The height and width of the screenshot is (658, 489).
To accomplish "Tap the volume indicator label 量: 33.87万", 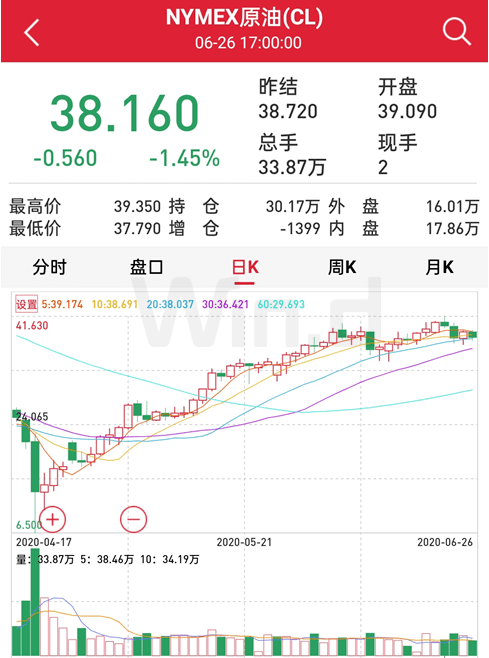I will point(45,559).
